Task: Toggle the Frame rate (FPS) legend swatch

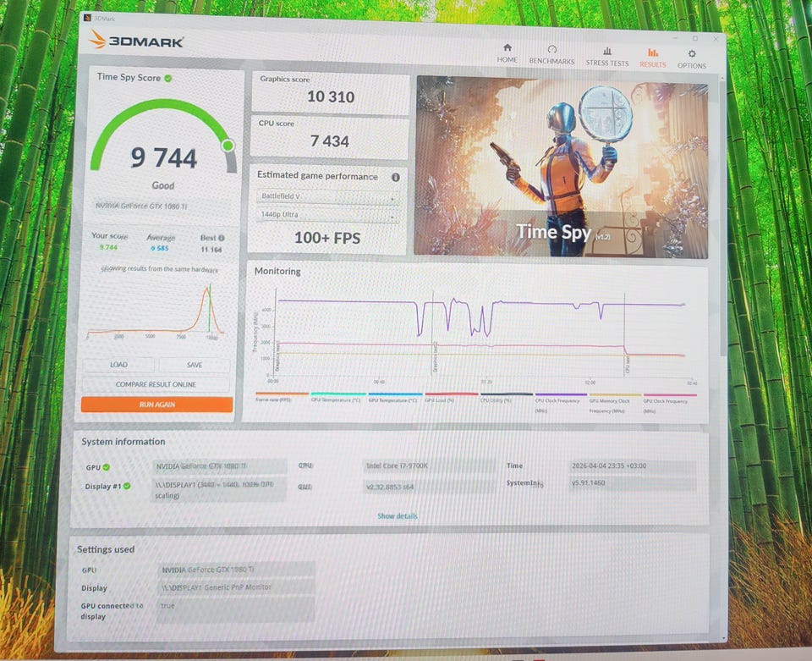Action: click(x=282, y=394)
